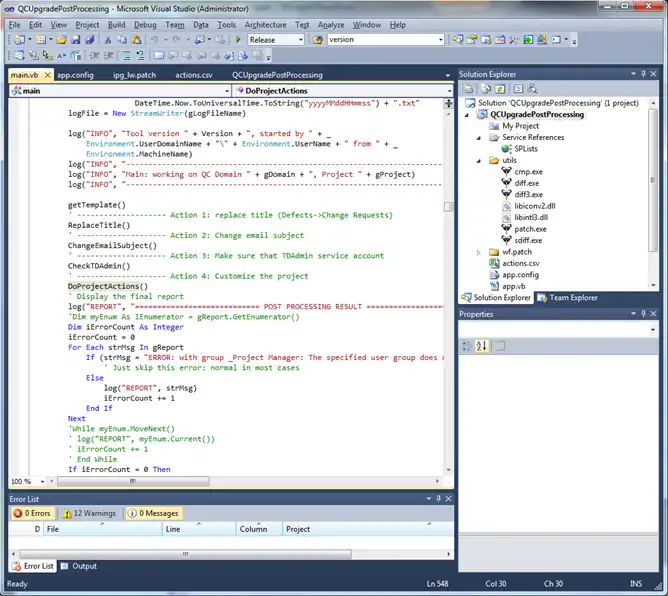
Task: Select SPLists under Service References
Action: [x=526, y=149]
